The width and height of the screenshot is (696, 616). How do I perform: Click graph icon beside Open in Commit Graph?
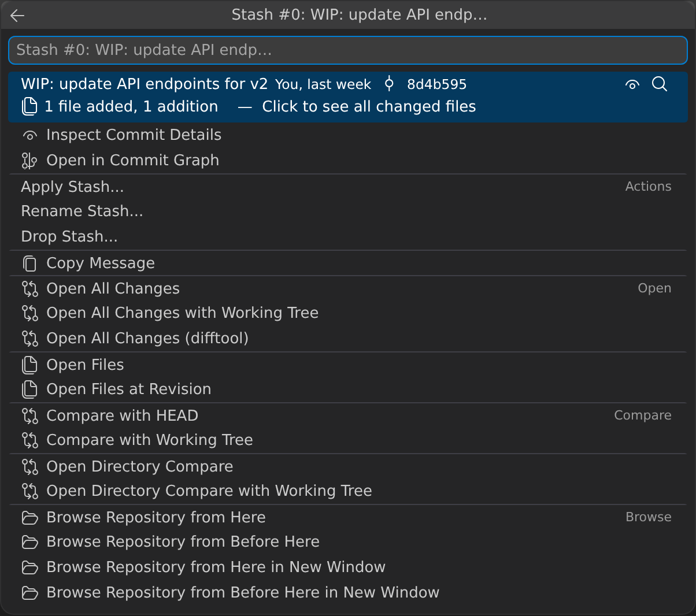(29, 161)
